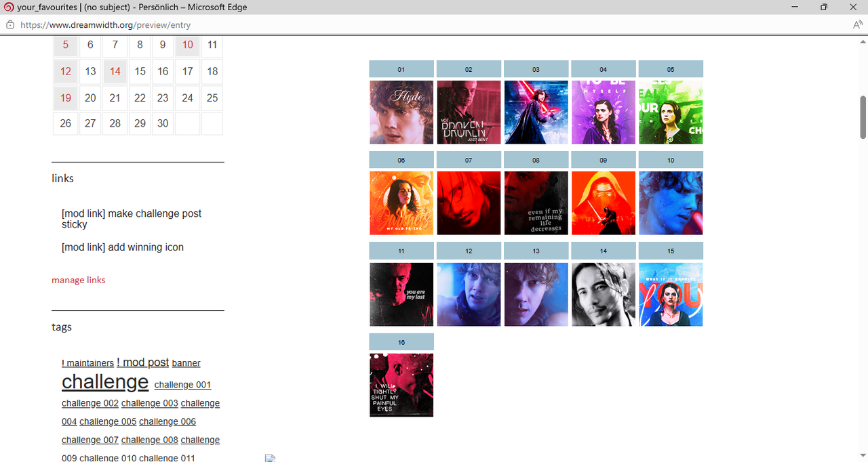Click the lock icon in address bar
The width and height of the screenshot is (868, 462).
9,24
